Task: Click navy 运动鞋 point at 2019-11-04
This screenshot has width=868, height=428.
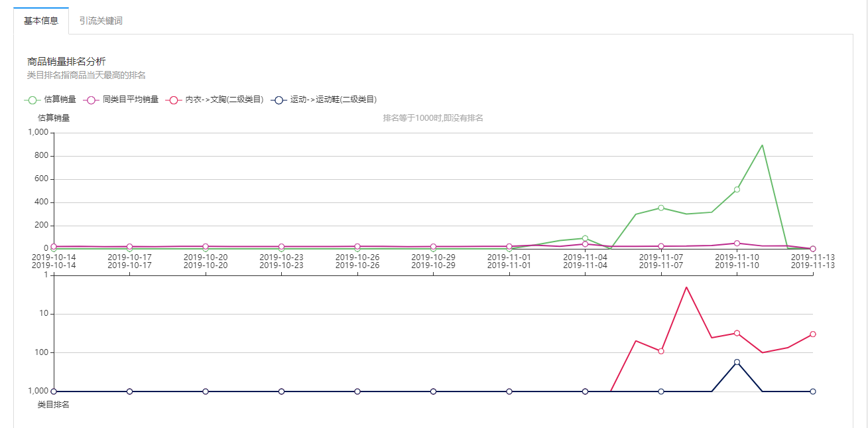Action: 585,392
